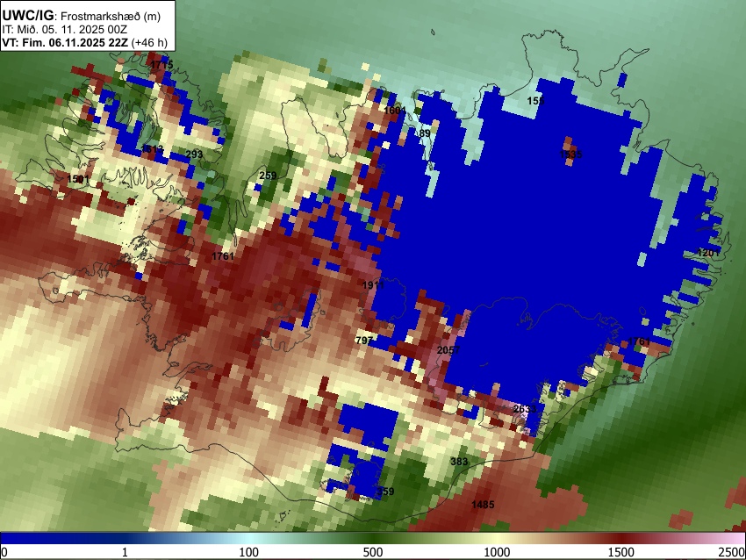This screenshot has width=746, height=560.
Task: Click the color scale label "500"
Action: click(373, 552)
